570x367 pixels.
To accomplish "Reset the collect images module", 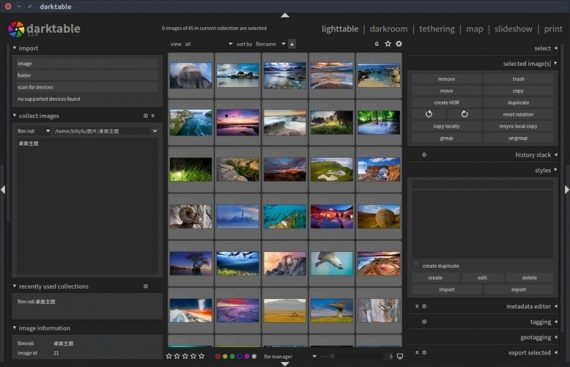I will coord(145,116).
